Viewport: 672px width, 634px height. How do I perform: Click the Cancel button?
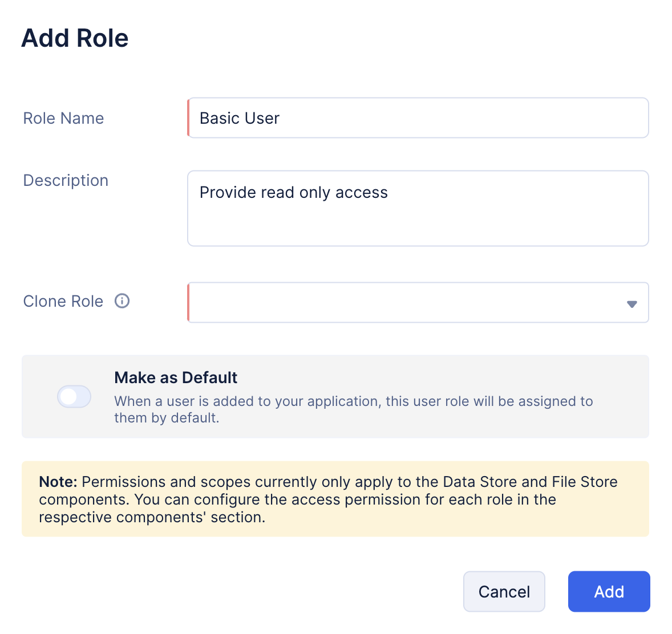pyautogui.click(x=504, y=592)
